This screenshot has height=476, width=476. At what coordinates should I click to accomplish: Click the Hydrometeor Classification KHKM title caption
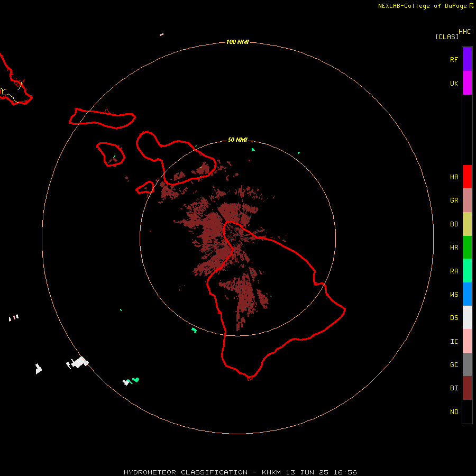[240, 472]
